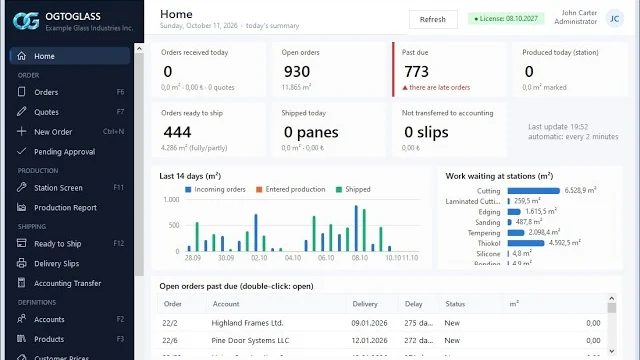Open Home in the sidebar

coord(70,56)
